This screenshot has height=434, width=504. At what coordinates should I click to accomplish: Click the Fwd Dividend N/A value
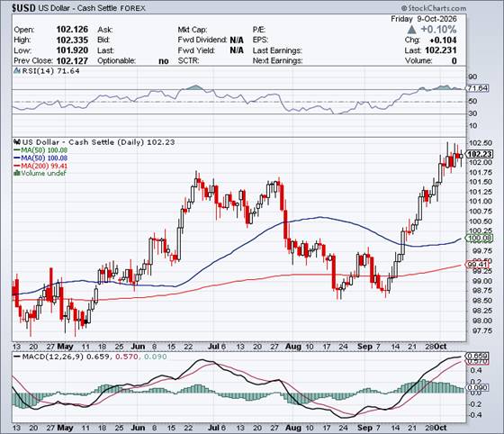[x=237, y=40]
